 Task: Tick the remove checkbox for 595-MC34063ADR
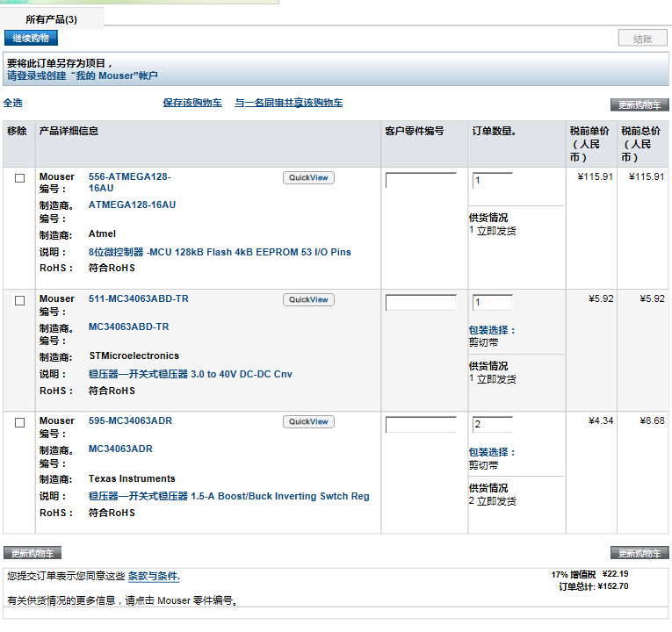point(19,422)
